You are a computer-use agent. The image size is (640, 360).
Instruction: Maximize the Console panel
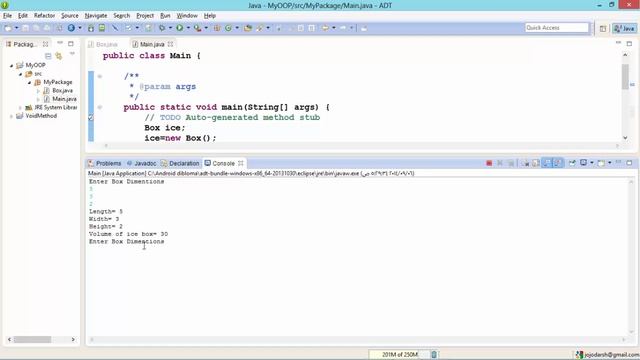(629, 163)
